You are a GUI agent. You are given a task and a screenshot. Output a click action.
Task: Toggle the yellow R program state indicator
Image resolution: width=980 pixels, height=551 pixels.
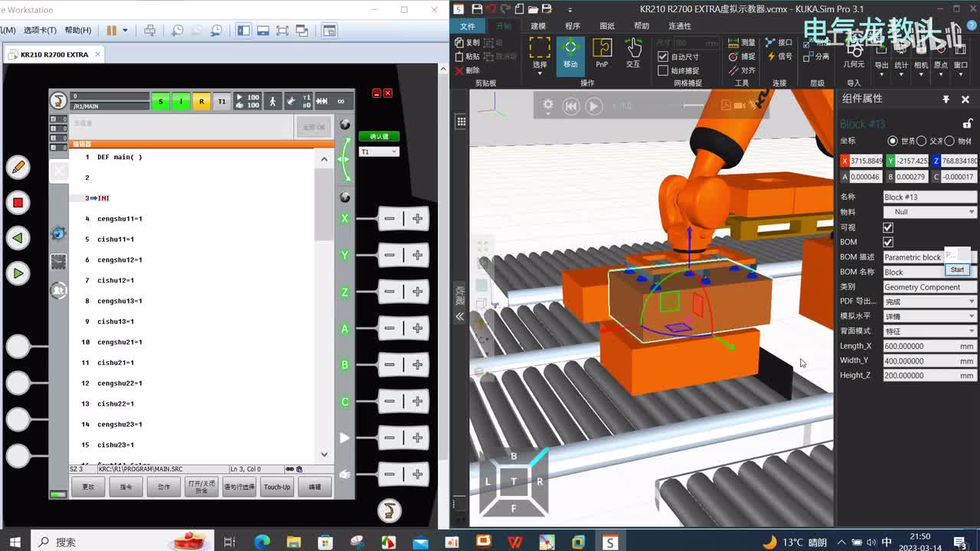(x=201, y=101)
